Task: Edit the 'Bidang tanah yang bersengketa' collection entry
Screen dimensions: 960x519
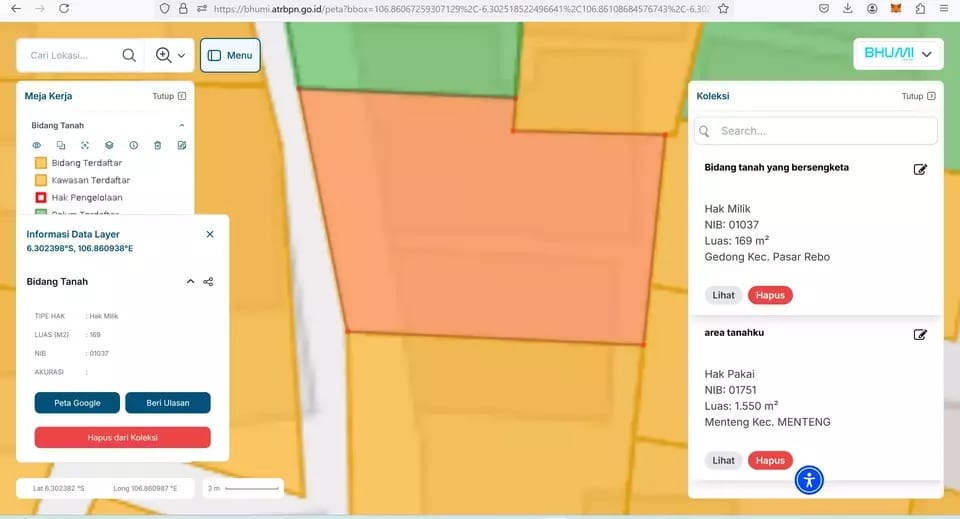Action: [920, 169]
